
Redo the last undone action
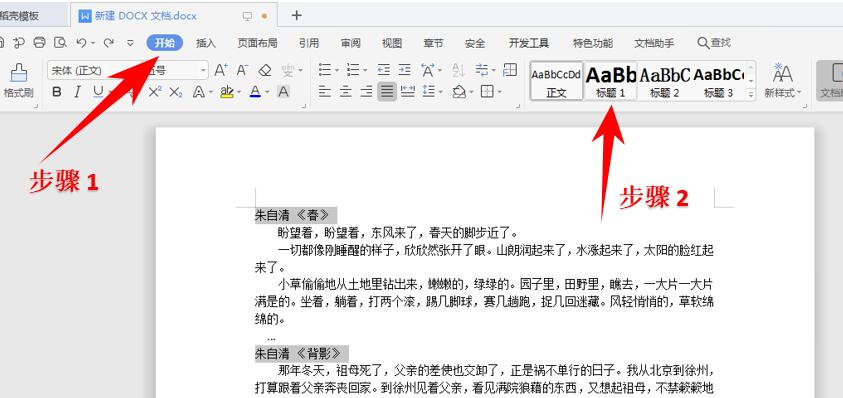point(109,42)
